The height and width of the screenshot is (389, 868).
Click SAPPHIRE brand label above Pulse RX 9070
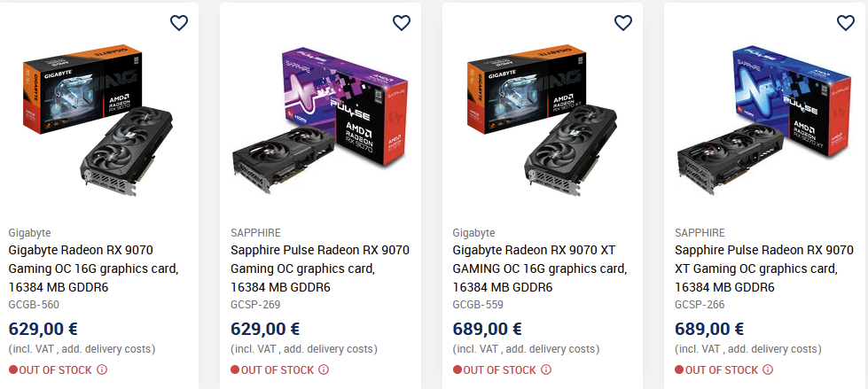tap(255, 232)
